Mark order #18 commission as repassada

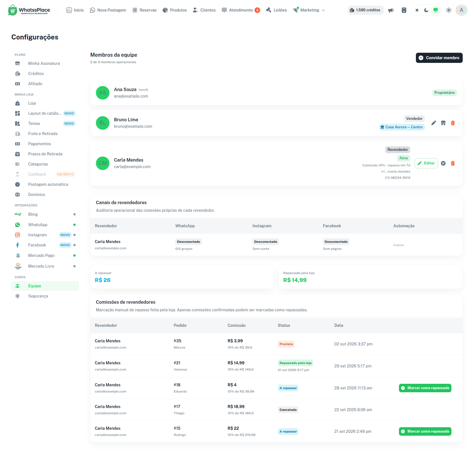(x=425, y=388)
